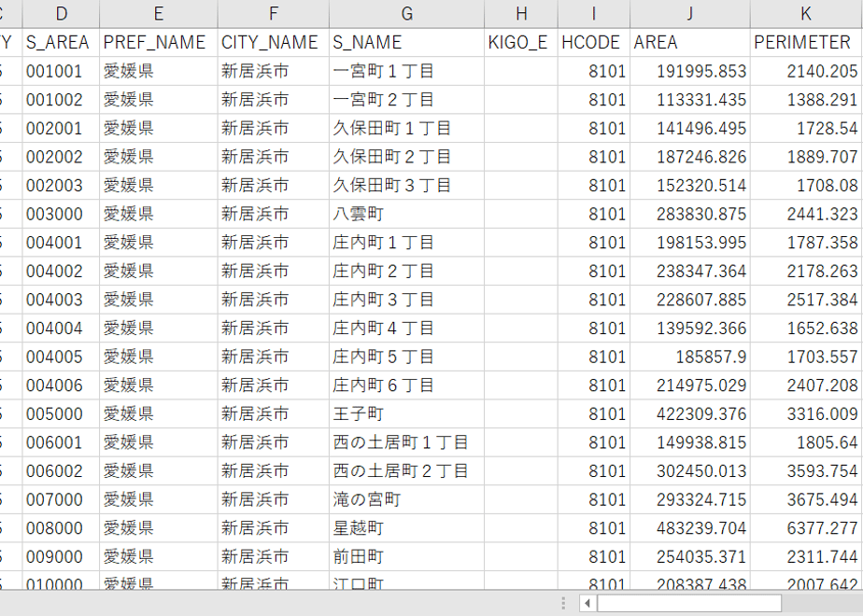Click PERIMETER value 1728.54
This screenshot has width=863, height=616.
pyautogui.click(x=806, y=128)
